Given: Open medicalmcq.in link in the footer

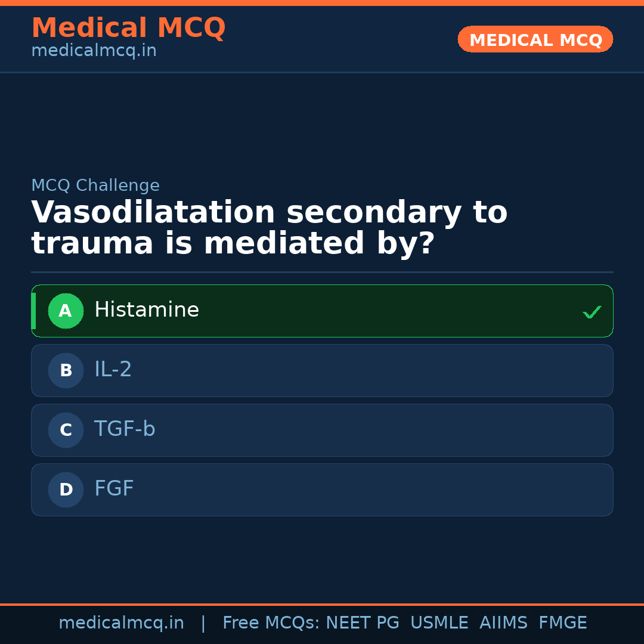Looking at the screenshot, I should [121, 623].
